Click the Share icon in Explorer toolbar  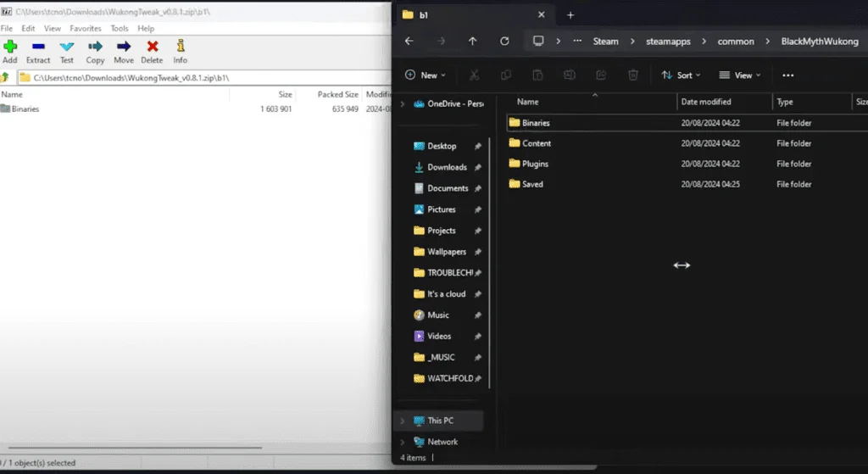coord(601,75)
